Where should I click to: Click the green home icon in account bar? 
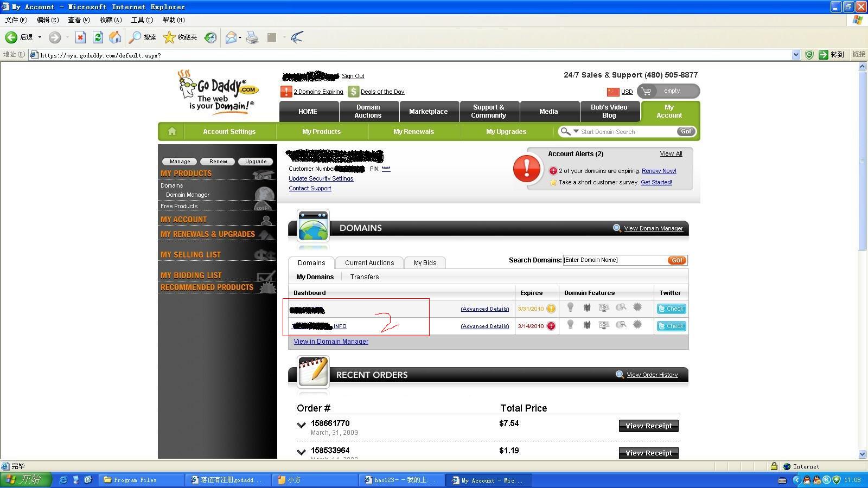pos(172,131)
